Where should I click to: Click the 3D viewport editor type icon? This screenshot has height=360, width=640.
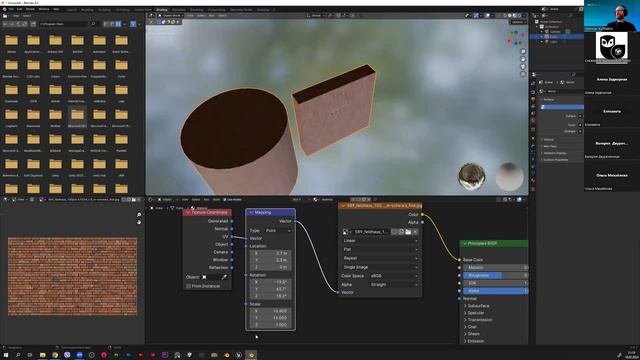pos(151,16)
